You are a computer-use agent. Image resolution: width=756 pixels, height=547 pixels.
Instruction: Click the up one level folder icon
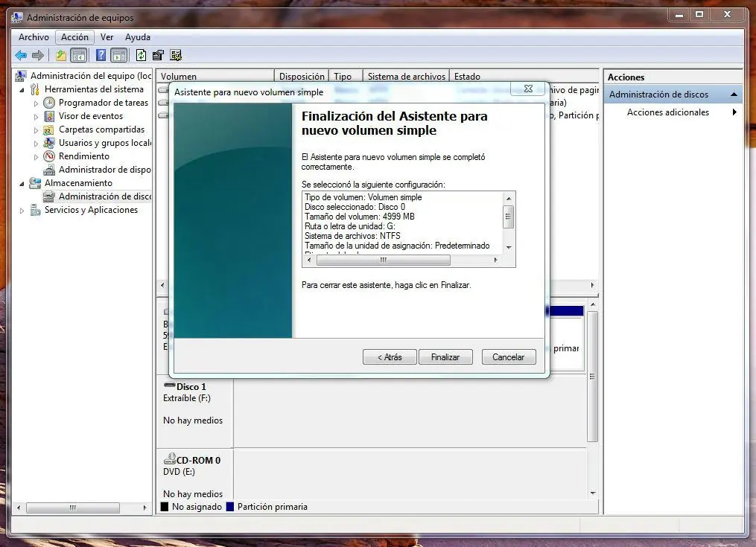pyautogui.click(x=61, y=55)
